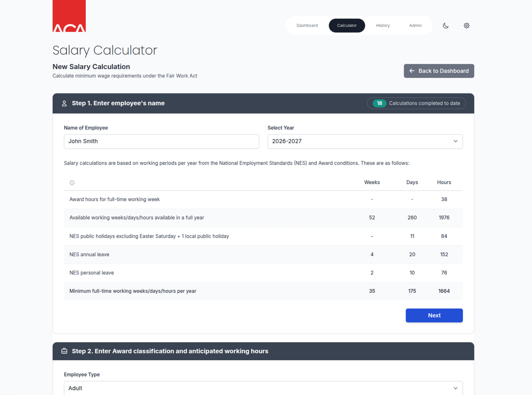Screen dimensions: 532x395
Task: Click the person icon in Step 1 header
Action: (x=64, y=103)
